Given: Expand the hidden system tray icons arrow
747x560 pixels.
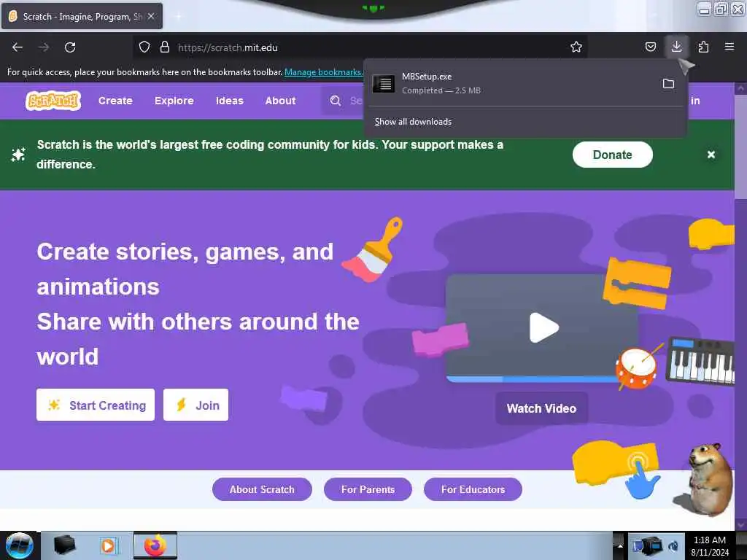Looking at the screenshot, I should pyautogui.click(x=620, y=545).
